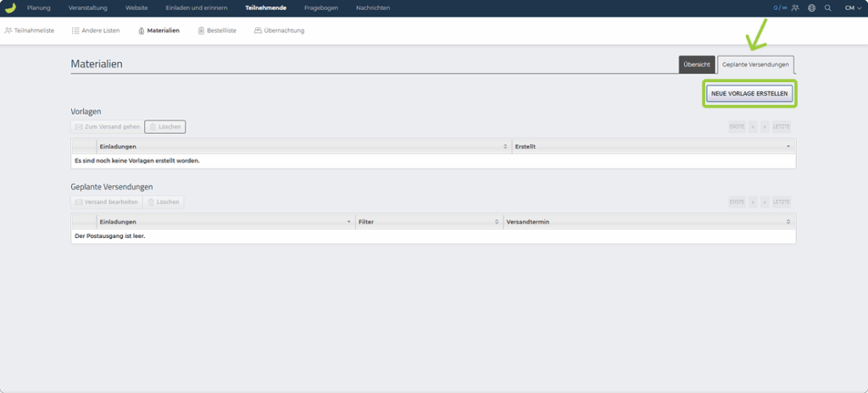Viewport: 868px width, 393px height.
Task: Click LETZTE pagination in Vorlagen section
Action: 782,127
